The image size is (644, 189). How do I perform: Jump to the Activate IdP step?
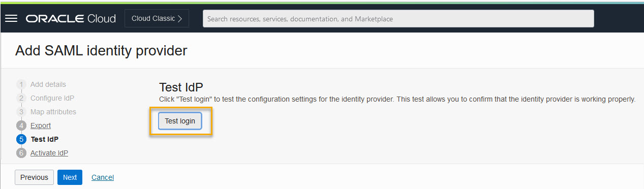coord(49,153)
